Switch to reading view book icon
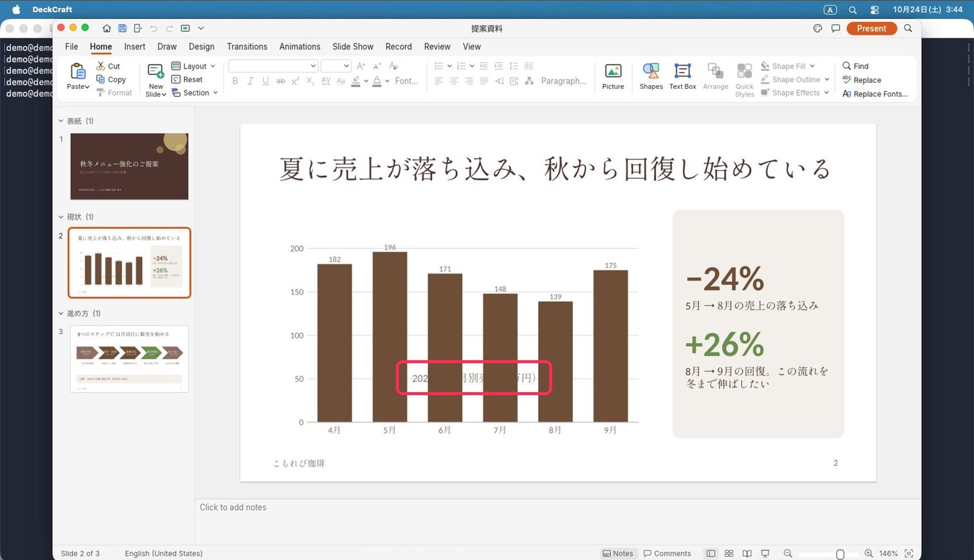 point(747,553)
